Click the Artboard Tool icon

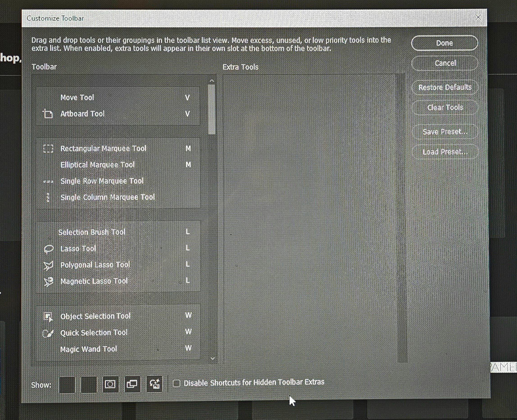point(48,114)
